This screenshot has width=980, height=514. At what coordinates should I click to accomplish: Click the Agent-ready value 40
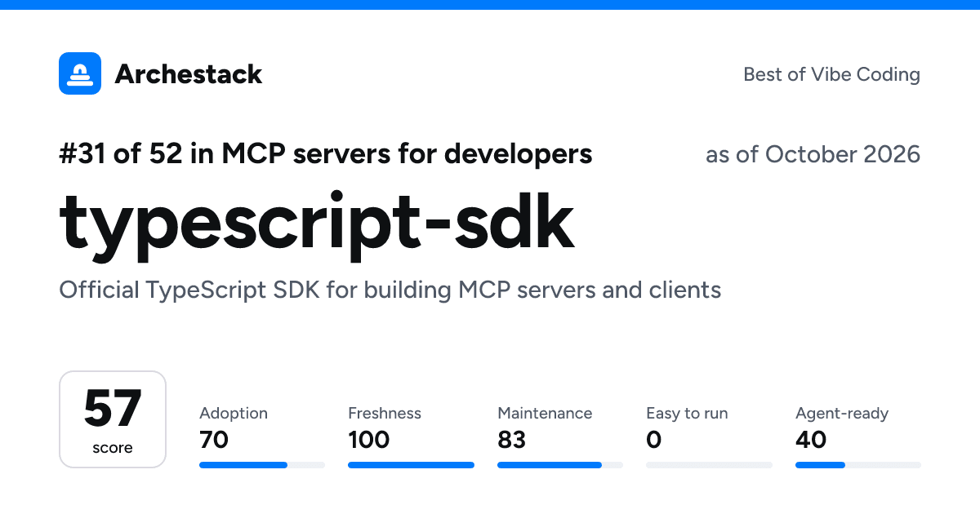[811, 440]
